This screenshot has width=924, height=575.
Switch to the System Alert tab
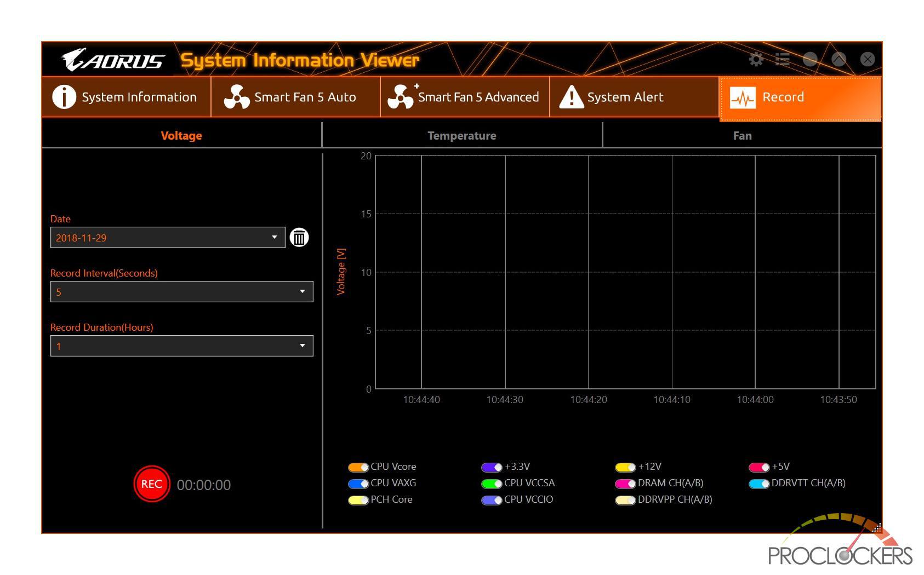634,97
